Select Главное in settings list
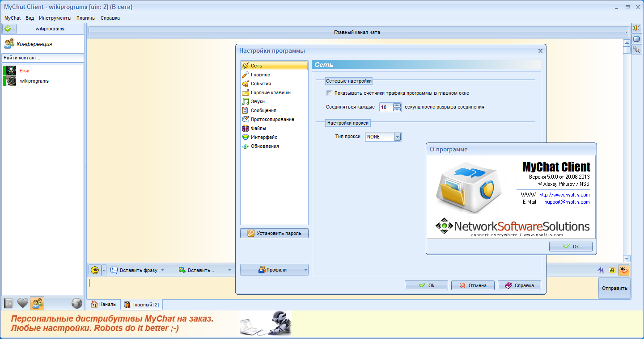Screen dimensions: 644x339 click(x=274, y=75)
